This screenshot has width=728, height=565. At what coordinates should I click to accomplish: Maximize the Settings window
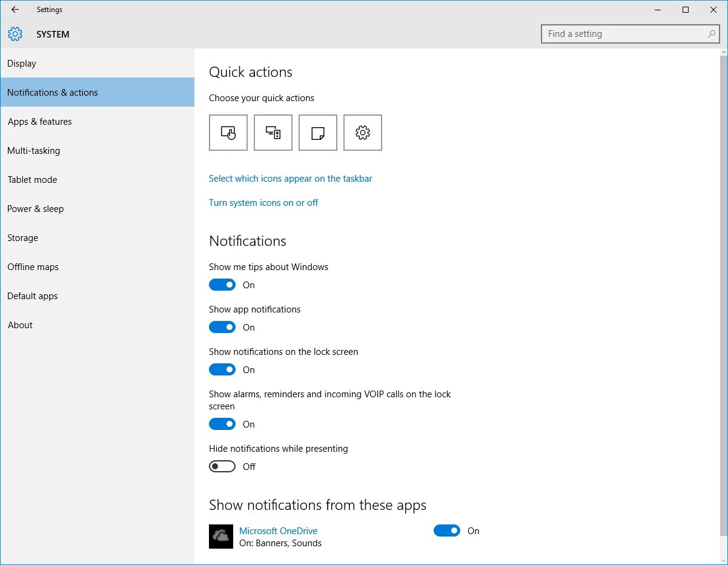(x=686, y=10)
